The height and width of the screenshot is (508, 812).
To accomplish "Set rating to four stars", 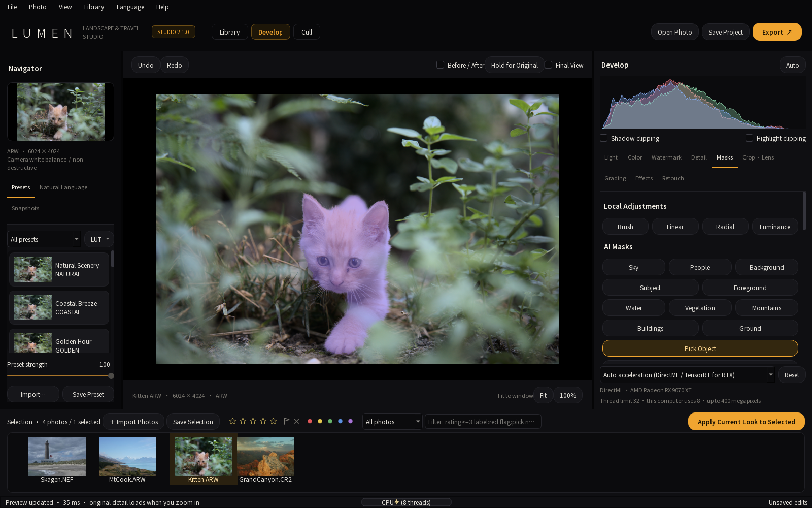I will pos(263,421).
